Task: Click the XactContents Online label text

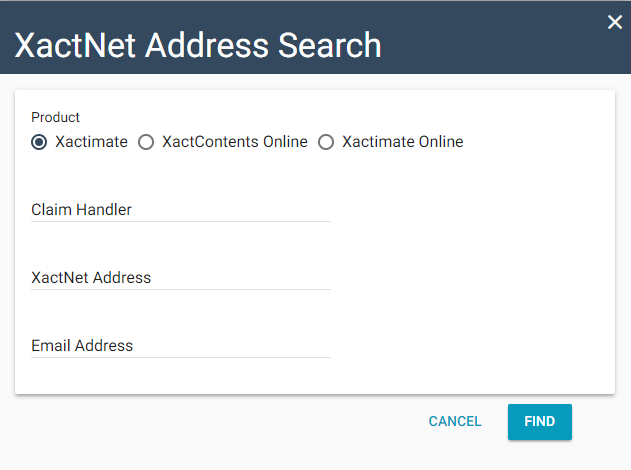Action: coord(237,142)
